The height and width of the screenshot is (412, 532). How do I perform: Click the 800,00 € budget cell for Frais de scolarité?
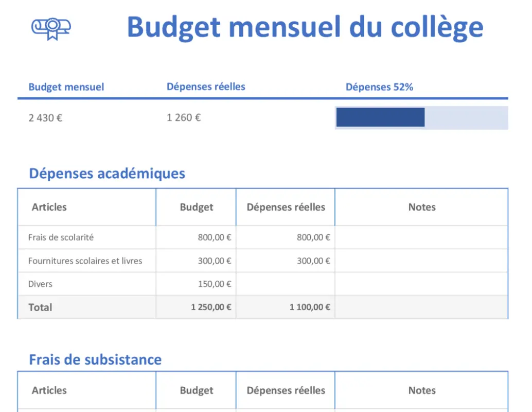pos(196,237)
